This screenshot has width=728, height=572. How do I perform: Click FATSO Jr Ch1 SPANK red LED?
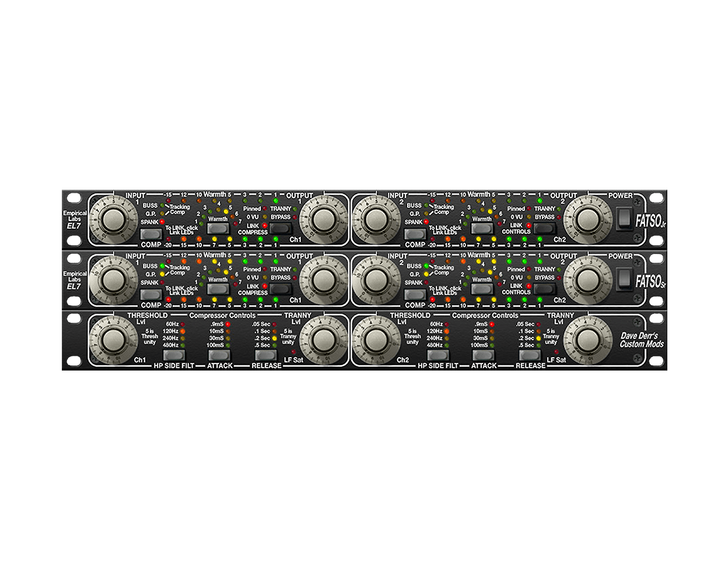pyautogui.click(x=162, y=222)
